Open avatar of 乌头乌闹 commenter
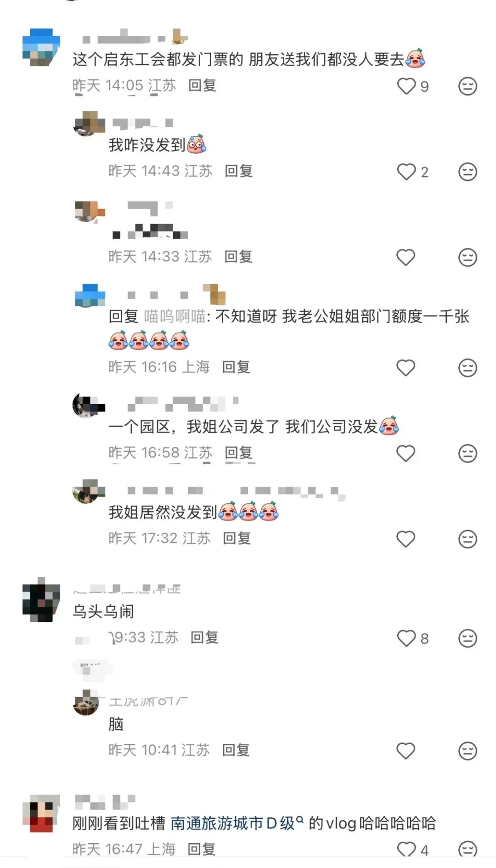This screenshot has width=496, height=868. click(41, 599)
